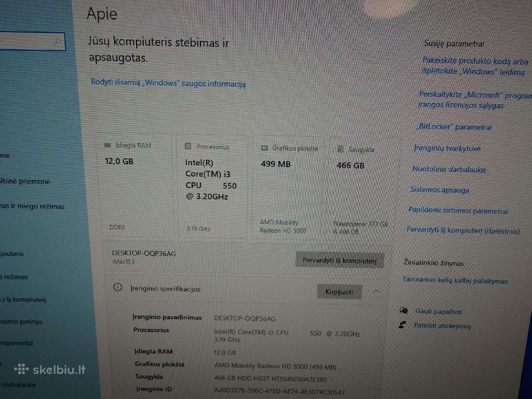Viewport: 532px width, 399px height.
Task: Open the Microsoft programinės įrangos licencijos link
Action: 474,100
